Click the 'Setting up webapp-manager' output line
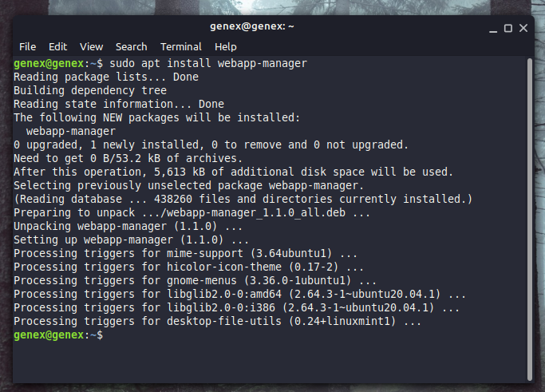Image resolution: width=545 pixels, height=392 pixels. (x=131, y=240)
